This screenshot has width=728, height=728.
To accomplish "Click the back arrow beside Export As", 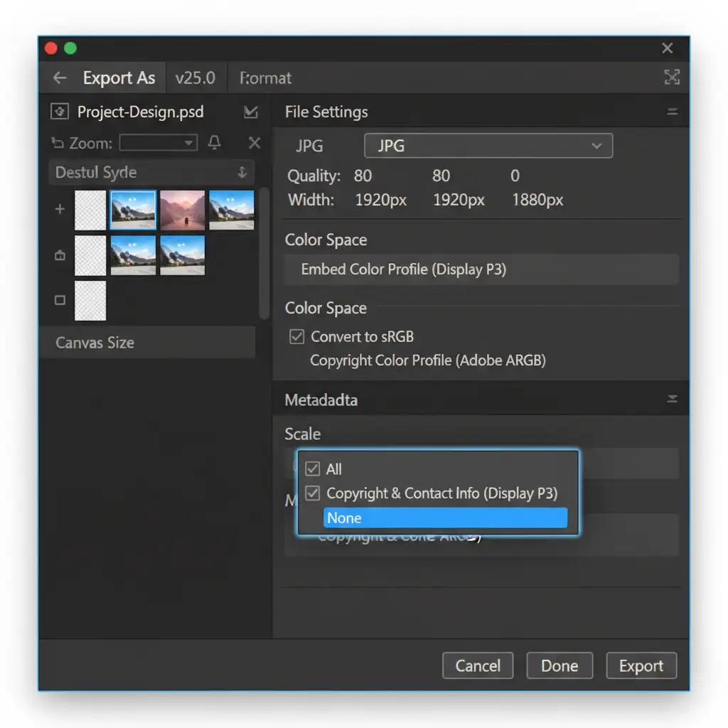I will click(x=60, y=78).
